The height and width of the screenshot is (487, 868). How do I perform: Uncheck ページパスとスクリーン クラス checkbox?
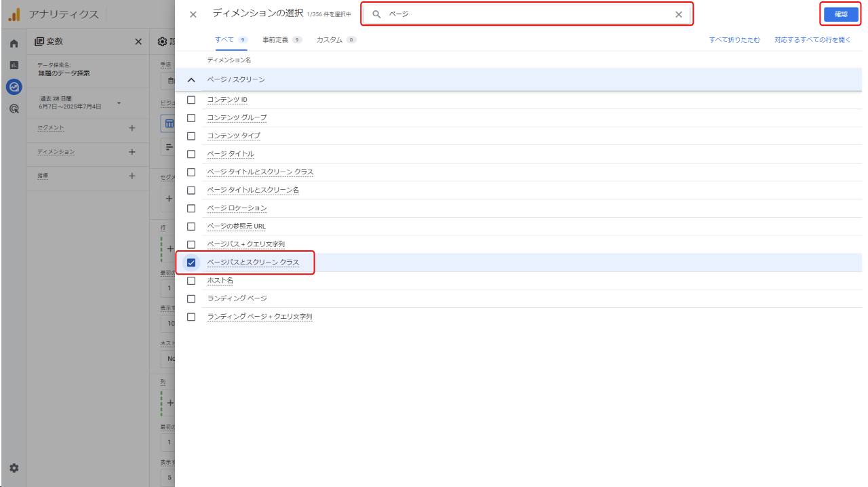click(191, 262)
